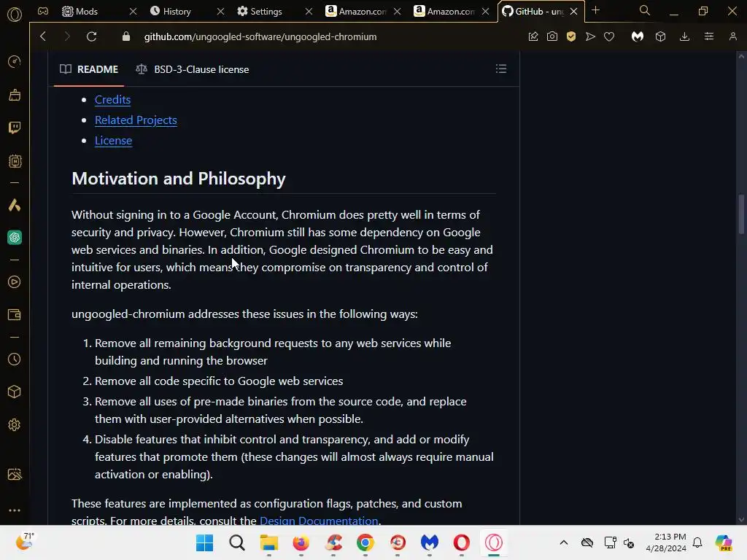Select the README tab
This screenshot has height=560, width=747.
pos(89,69)
